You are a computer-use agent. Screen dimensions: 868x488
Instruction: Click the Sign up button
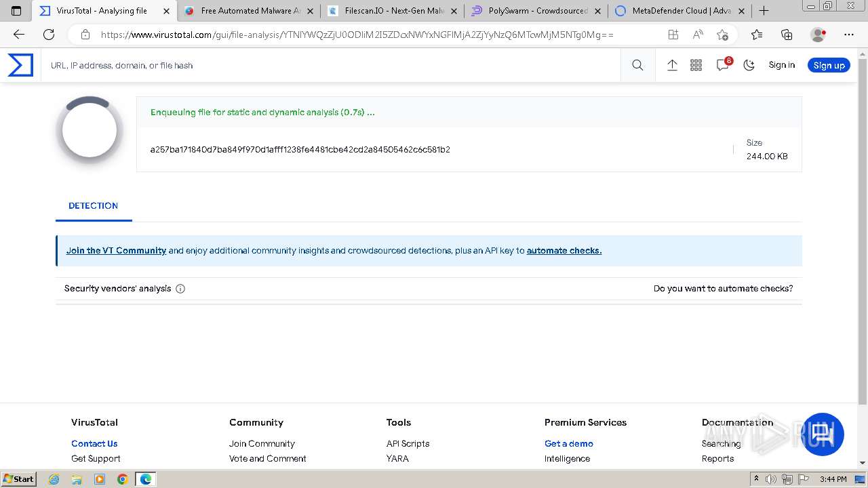pyautogui.click(x=829, y=65)
